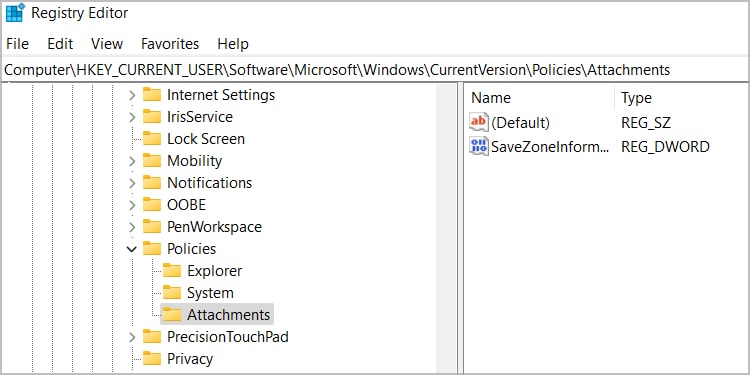Select the Lock Screen folder icon

pos(152,139)
